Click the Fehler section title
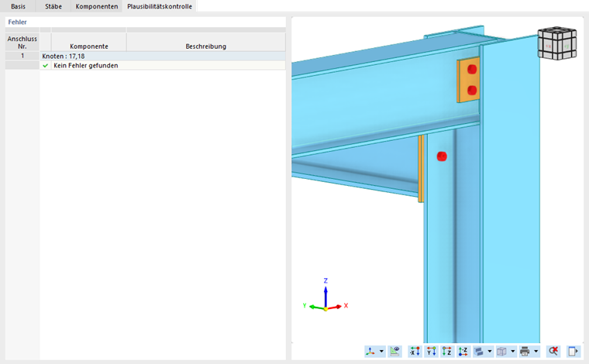 (x=17, y=22)
